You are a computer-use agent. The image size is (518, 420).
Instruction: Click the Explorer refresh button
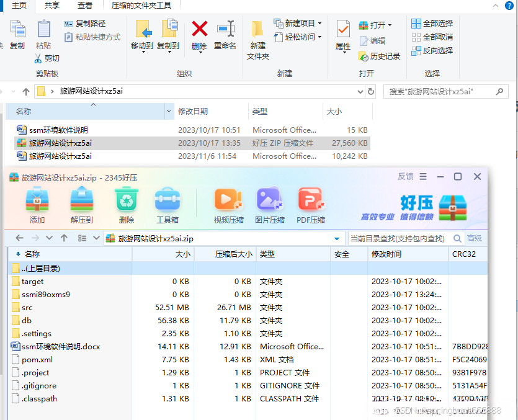click(x=371, y=92)
